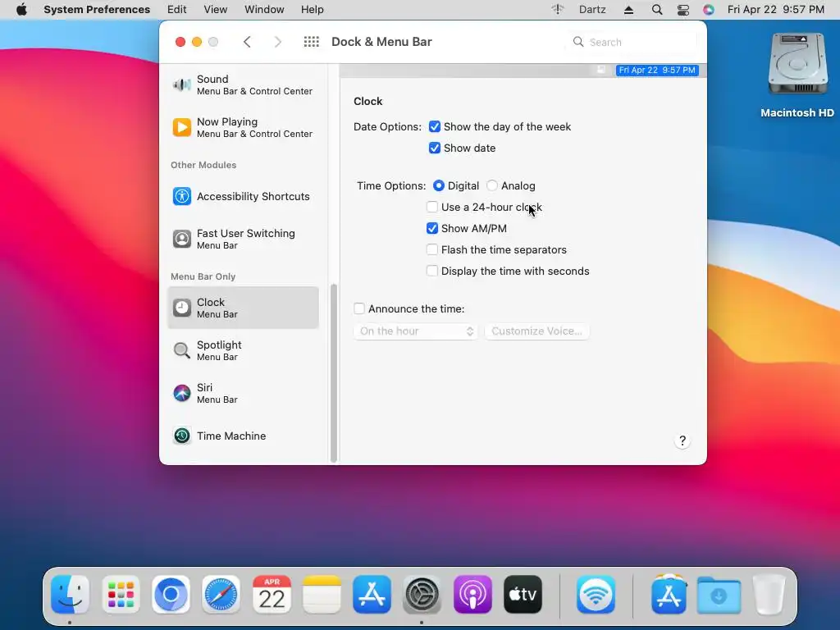Open the Window menu
This screenshot has width=840, height=630.
(264, 10)
